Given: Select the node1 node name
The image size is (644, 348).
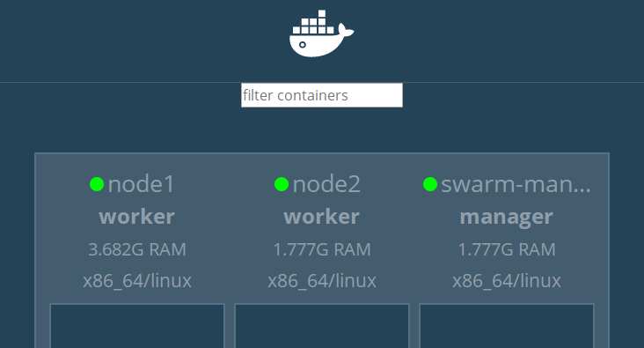Looking at the screenshot, I should pos(142,184).
